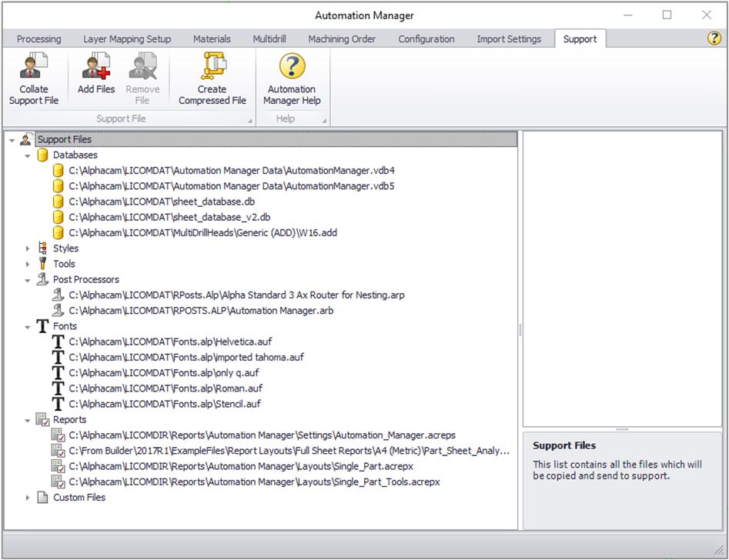Select the AutomationManager.vdb5 file row
This screenshot has width=729, height=560.
tap(232, 186)
